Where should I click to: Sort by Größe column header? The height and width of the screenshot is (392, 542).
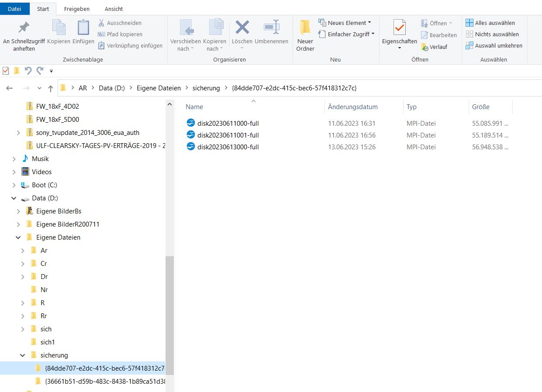point(481,107)
